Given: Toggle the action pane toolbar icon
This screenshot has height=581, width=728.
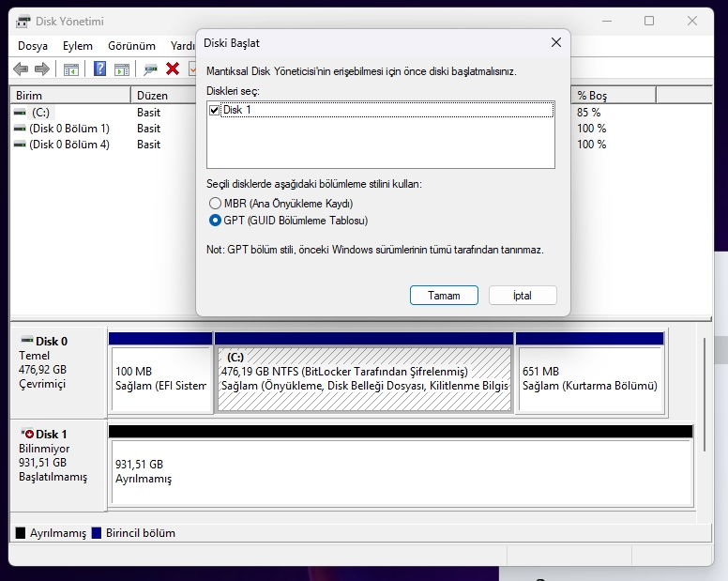Looking at the screenshot, I should (122, 69).
